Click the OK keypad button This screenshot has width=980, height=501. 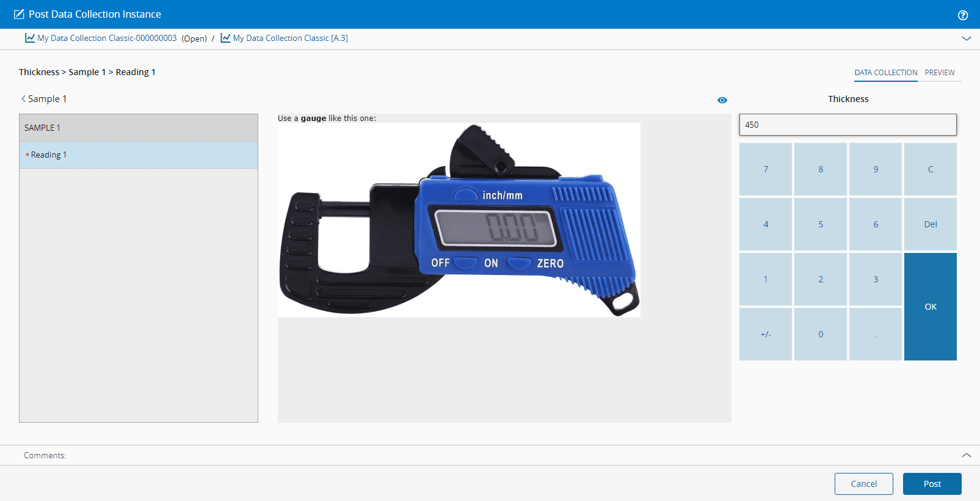click(x=931, y=307)
